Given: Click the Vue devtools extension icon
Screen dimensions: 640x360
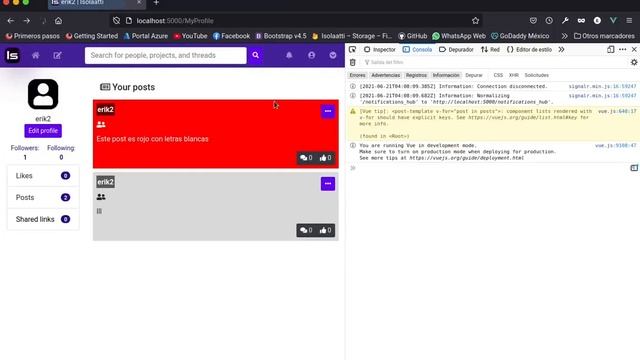Looking at the screenshot, I should point(613,20).
